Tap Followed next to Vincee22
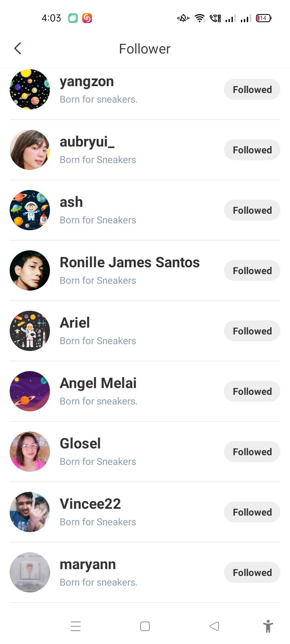Image resolution: width=290 pixels, height=644 pixels. pos(252,512)
